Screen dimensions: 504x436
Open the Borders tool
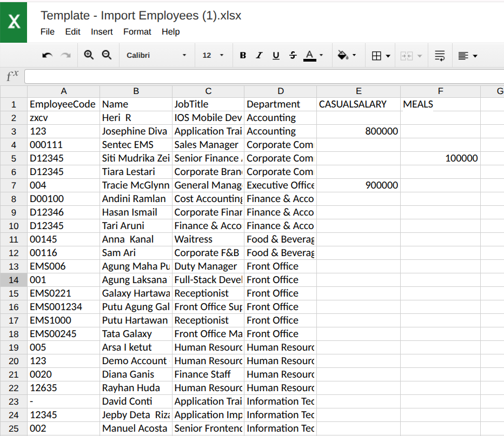pos(377,55)
